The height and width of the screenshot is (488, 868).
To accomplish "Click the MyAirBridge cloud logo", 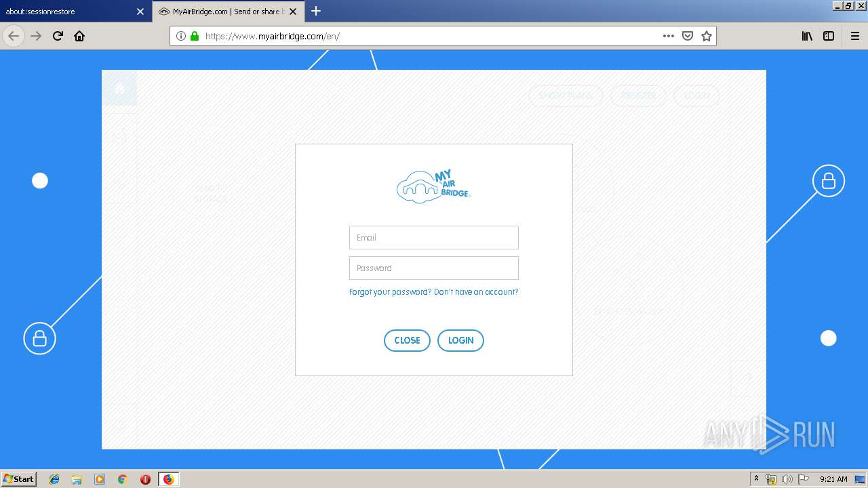I will click(x=434, y=186).
